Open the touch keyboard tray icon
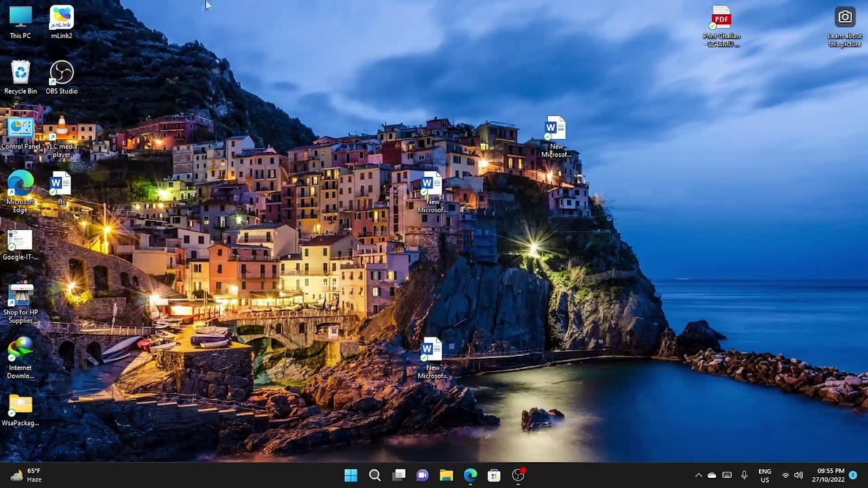This screenshot has width=868, height=488. click(727, 475)
